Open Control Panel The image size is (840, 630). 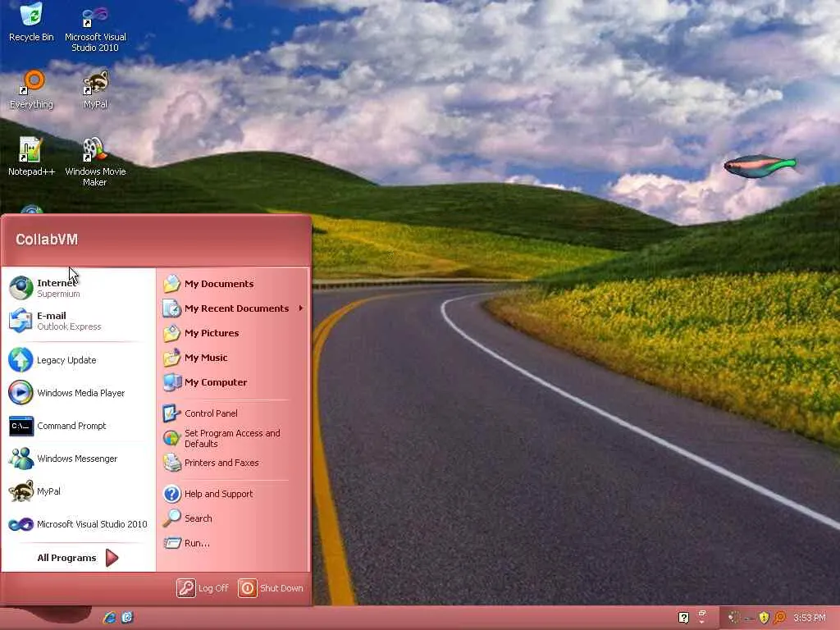pyautogui.click(x=233, y=413)
